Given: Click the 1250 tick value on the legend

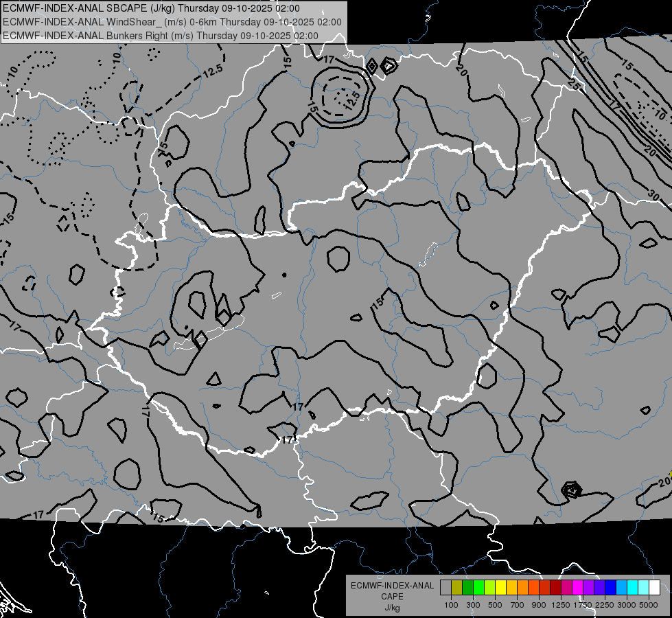Looking at the screenshot, I should [x=561, y=605].
